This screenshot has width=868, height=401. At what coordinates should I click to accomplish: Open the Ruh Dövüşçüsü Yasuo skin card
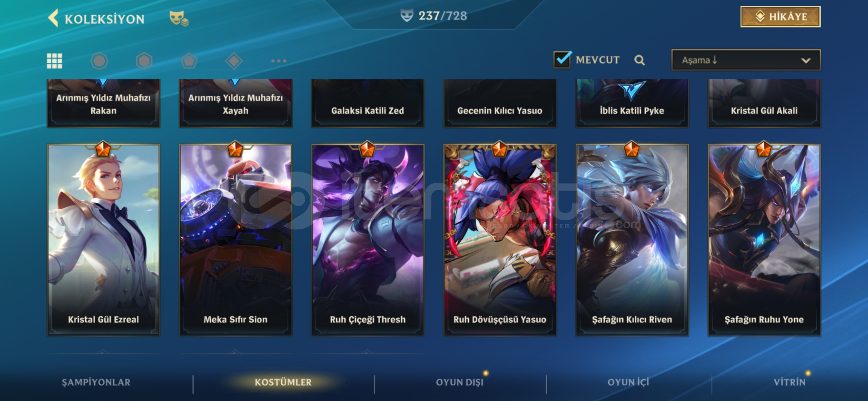(500, 240)
